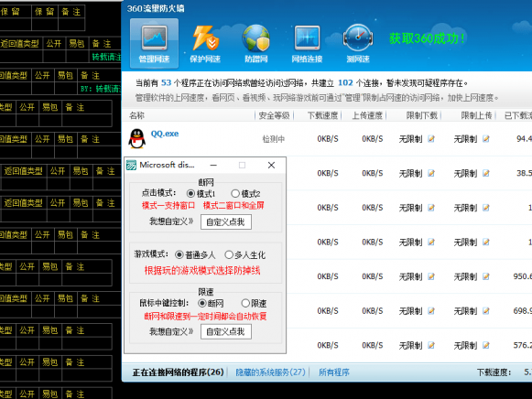Viewport: 532px width, 399px height.
Task: Click the Microsoft dis... window title icon
Action: (131, 165)
